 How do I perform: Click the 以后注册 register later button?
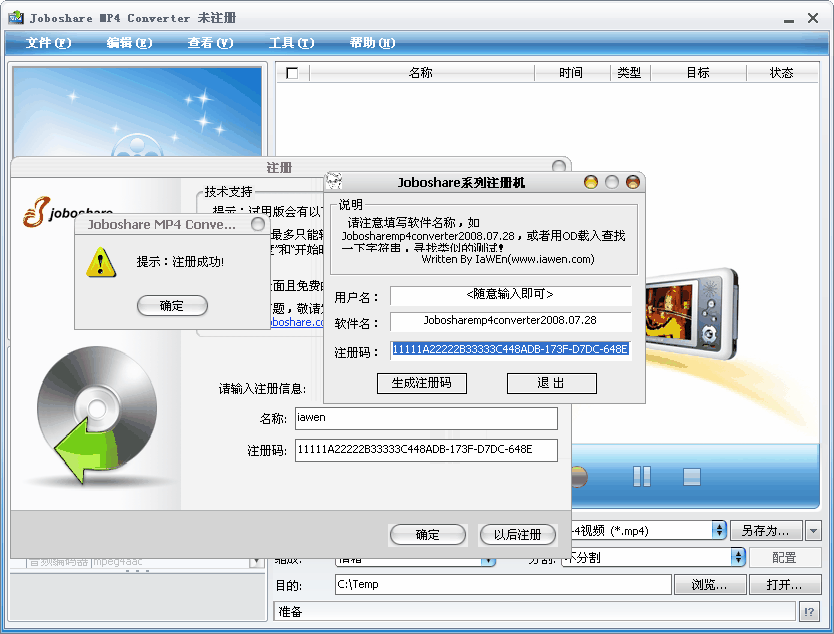tap(517, 535)
